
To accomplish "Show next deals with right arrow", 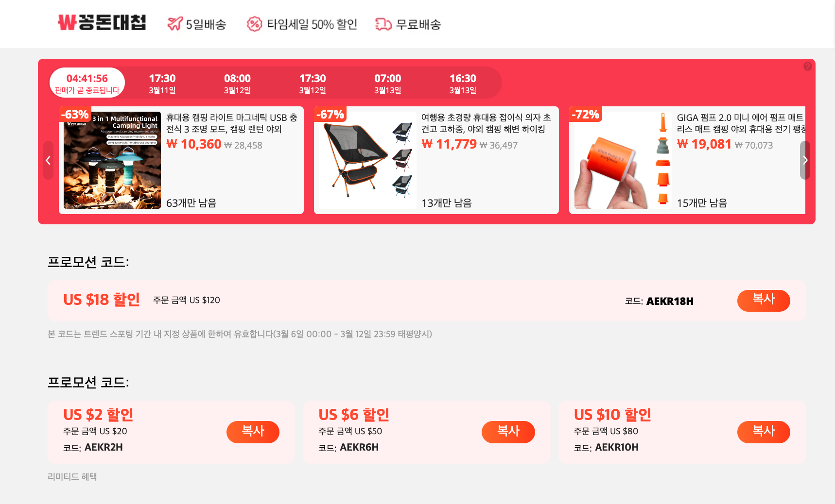I will point(805,160).
